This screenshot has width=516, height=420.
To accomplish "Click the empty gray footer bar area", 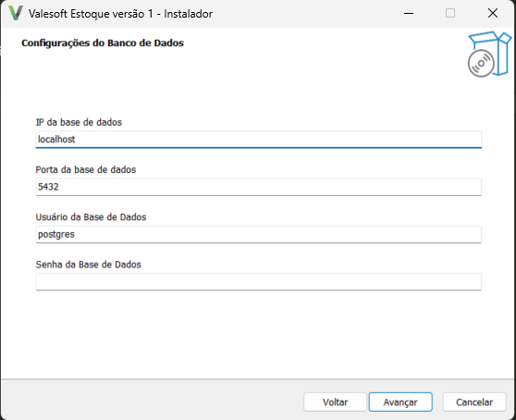I will click(x=152, y=400).
